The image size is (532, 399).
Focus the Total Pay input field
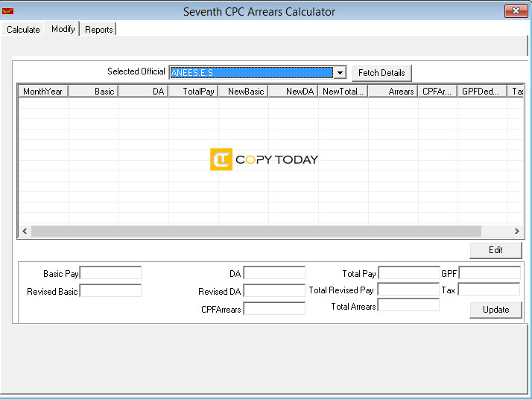pos(409,273)
